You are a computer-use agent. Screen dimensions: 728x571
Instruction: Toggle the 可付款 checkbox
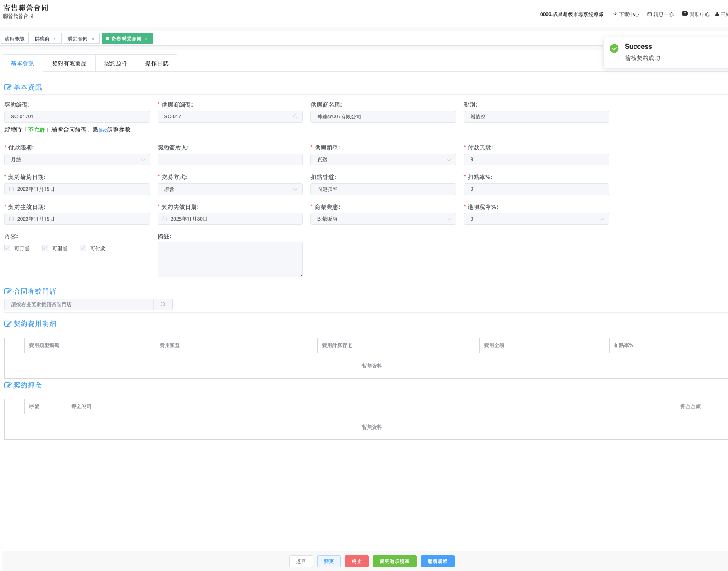pyautogui.click(x=83, y=248)
